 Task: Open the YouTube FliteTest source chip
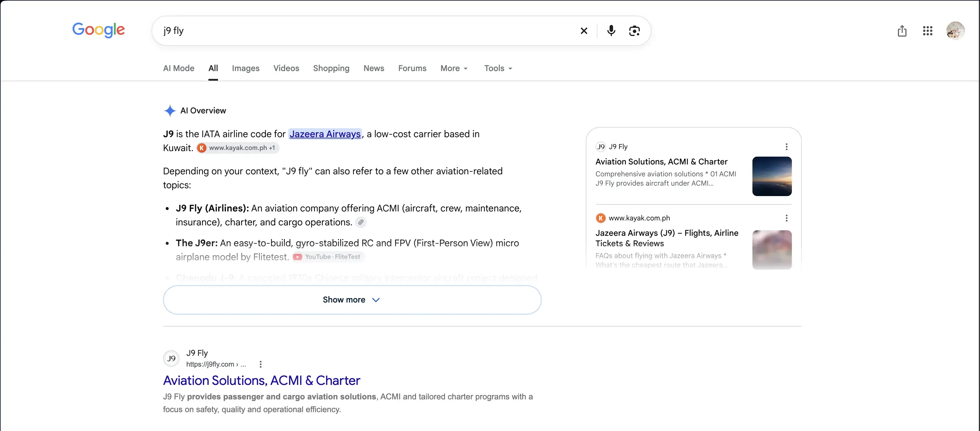click(328, 257)
